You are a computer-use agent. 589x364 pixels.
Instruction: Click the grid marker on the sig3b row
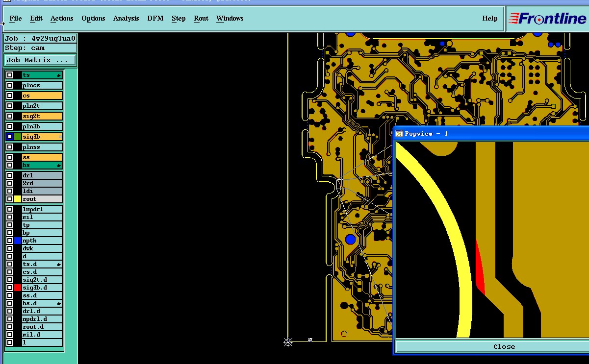(60, 137)
